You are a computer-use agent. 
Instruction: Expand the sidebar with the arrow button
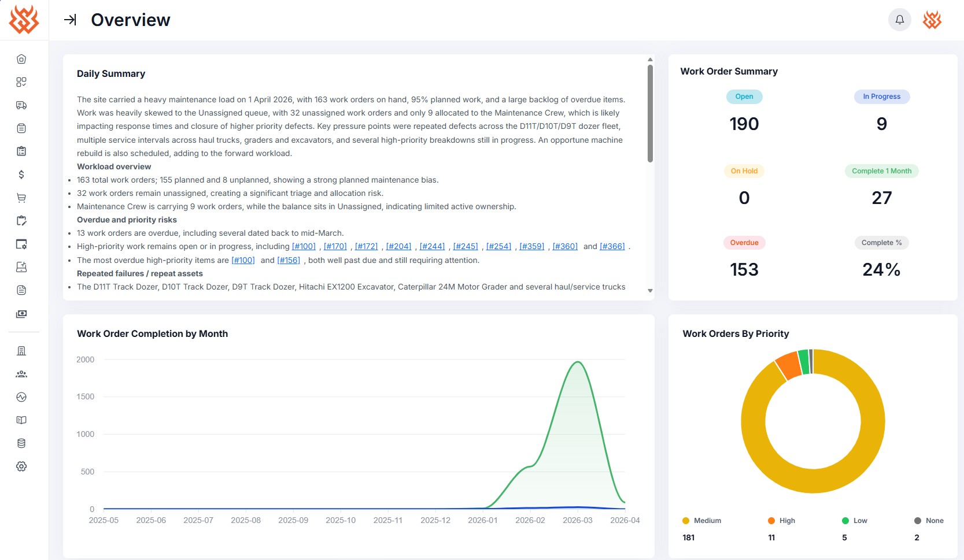pyautogui.click(x=70, y=20)
